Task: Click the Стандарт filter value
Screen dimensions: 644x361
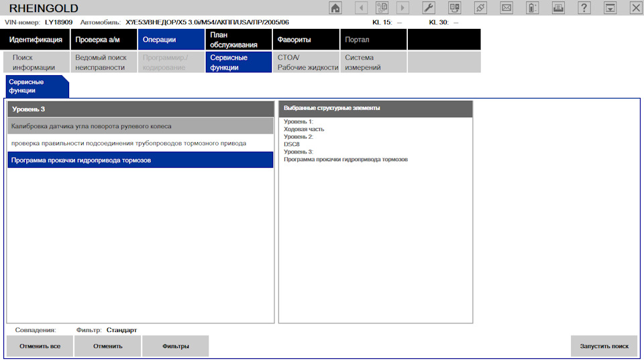Action: (x=121, y=329)
